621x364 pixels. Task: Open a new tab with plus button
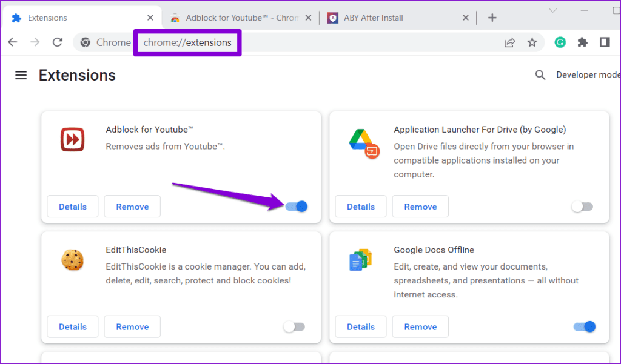(492, 18)
